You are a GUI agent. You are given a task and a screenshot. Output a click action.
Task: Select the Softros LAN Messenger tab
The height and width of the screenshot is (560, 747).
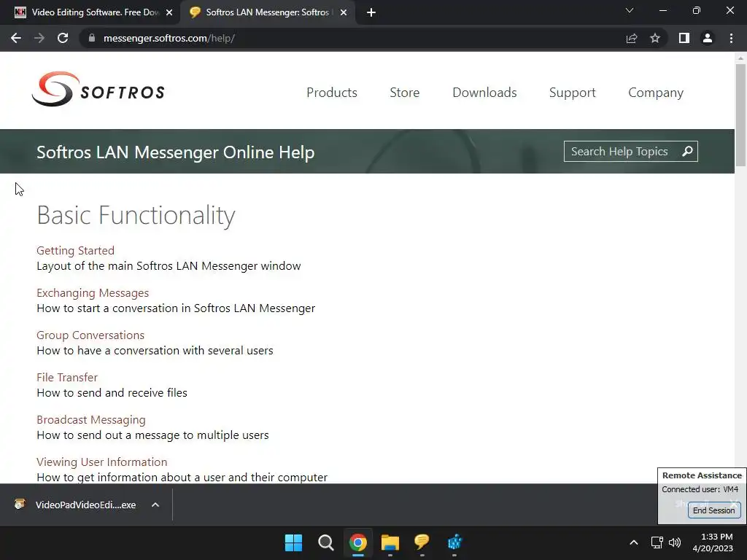pos(267,12)
